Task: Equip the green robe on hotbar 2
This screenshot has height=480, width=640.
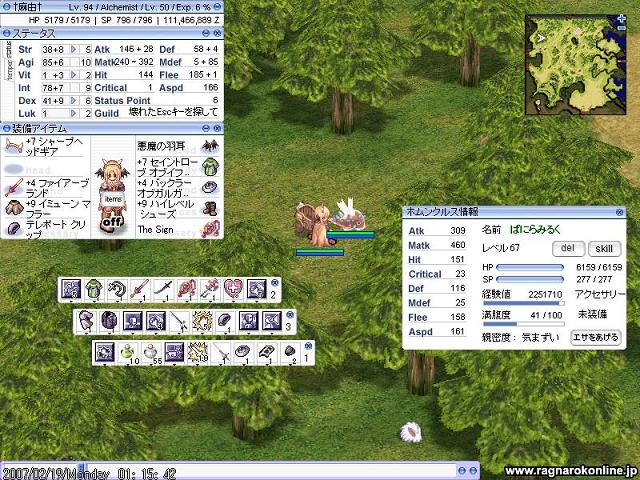Action: [93, 289]
